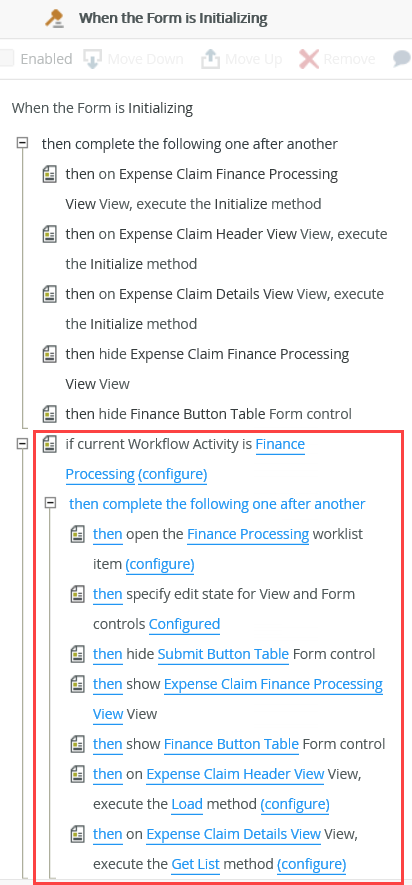Select action icon beside hide Submit Button Table
The image size is (412, 885).
tap(77, 654)
